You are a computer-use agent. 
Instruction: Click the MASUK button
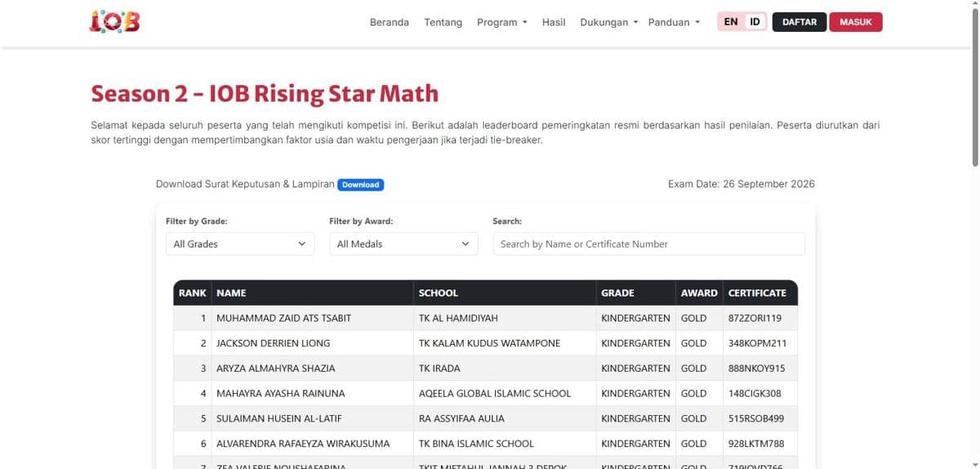coord(856,22)
